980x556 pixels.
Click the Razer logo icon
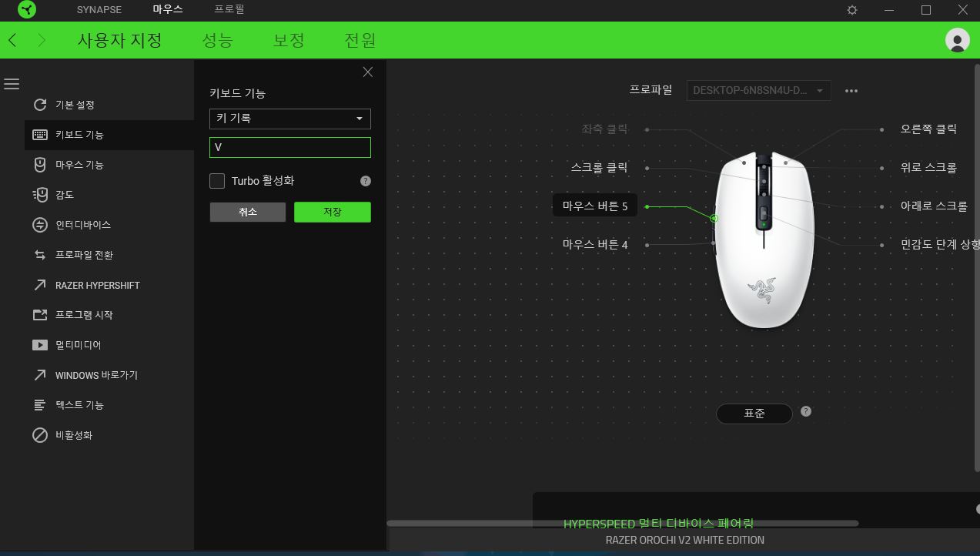[x=26, y=10]
